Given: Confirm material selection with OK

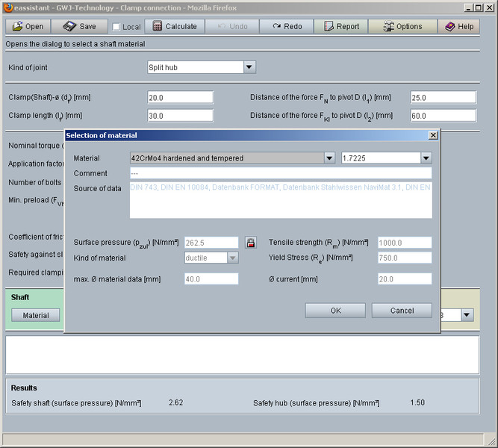Looking at the screenshot, I should (335, 310).
